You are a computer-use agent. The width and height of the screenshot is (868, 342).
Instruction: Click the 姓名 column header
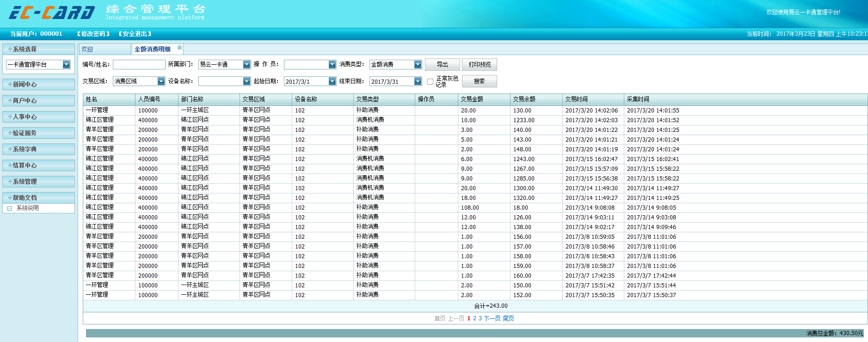(x=109, y=99)
